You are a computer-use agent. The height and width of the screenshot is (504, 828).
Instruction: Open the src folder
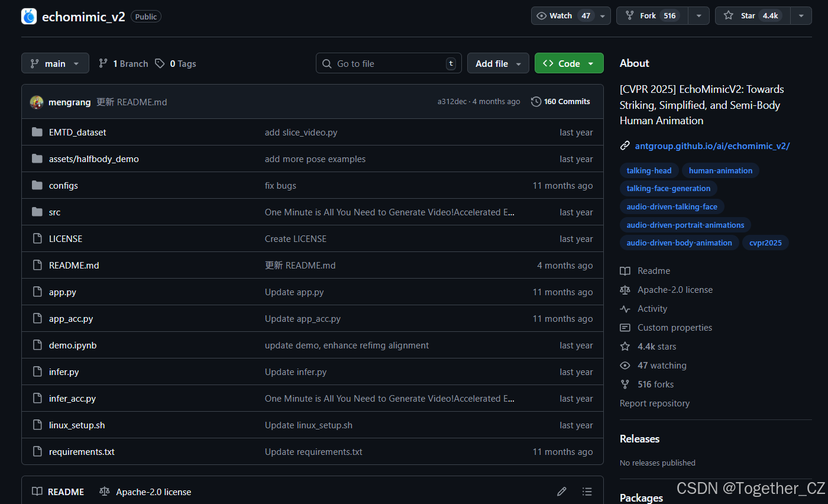[54, 212]
